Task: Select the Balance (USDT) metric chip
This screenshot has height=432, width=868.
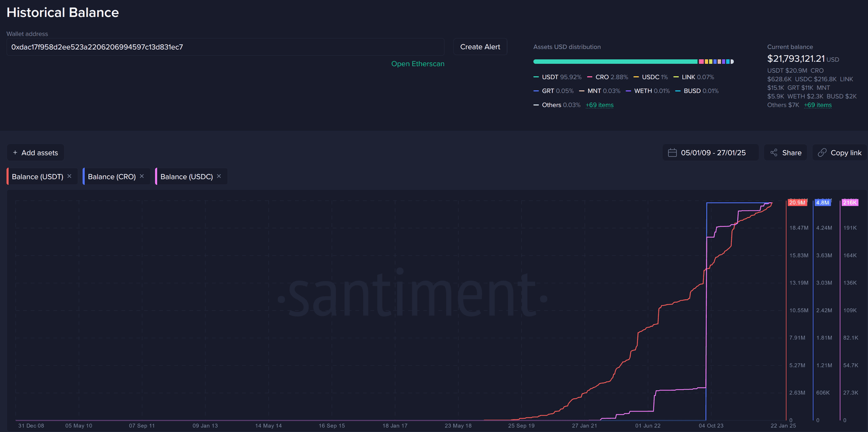Action: (37, 177)
